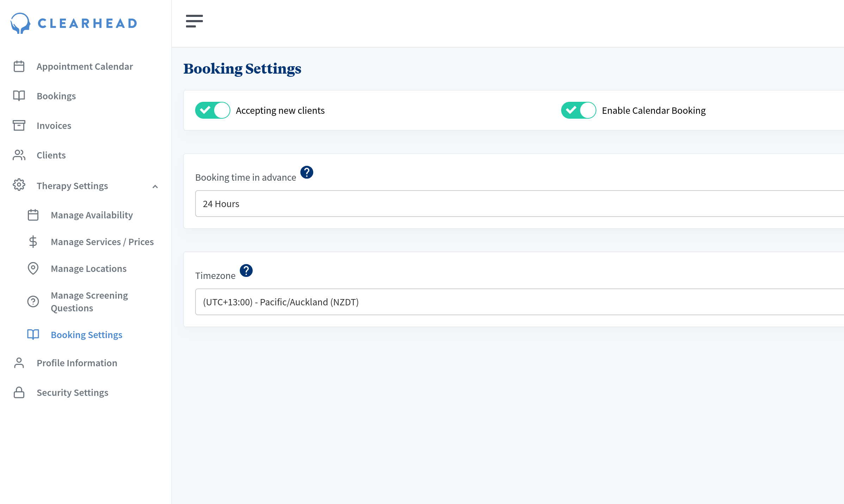The image size is (844, 504).
Task: Click the Clearhead logo
Action: tap(74, 23)
